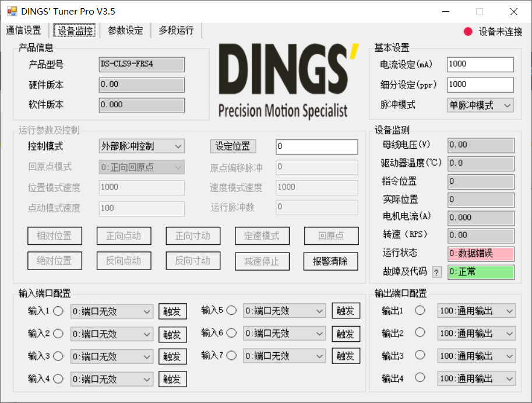Click the 软件版本 field
Image resolution: width=532 pixels, height=403 pixels.
[x=142, y=105]
